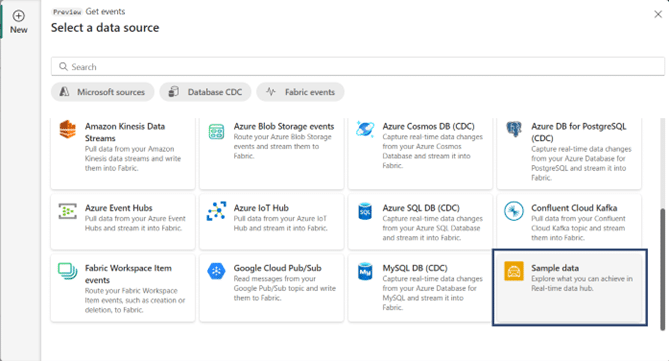Select Amazon Kinesis Data Streams title
The image size is (669, 361).
pyautogui.click(x=125, y=132)
